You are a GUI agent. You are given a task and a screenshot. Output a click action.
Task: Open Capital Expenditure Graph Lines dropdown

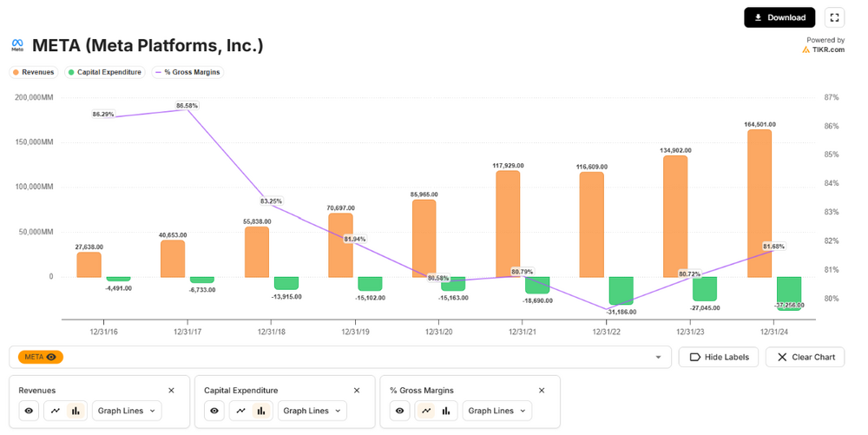(312, 411)
